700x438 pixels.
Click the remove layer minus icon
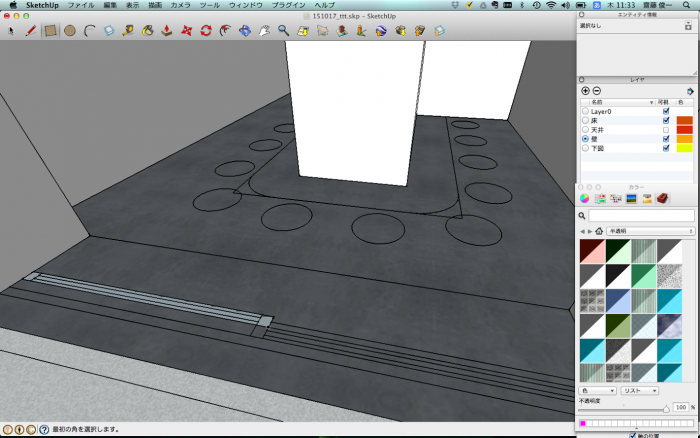click(x=597, y=91)
